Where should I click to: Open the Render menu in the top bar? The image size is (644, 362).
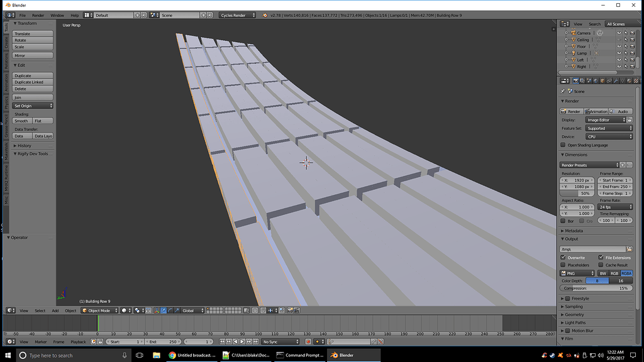[38, 15]
